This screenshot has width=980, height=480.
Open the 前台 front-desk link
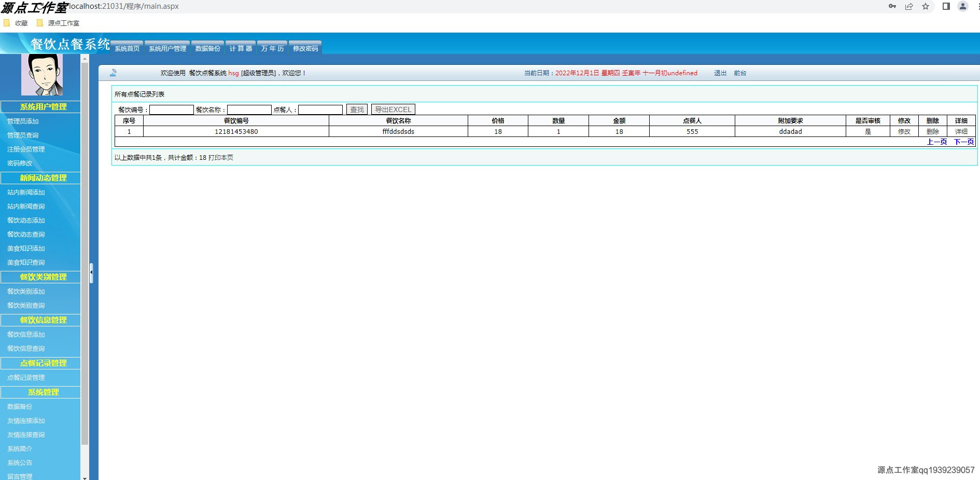click(740, 73)
